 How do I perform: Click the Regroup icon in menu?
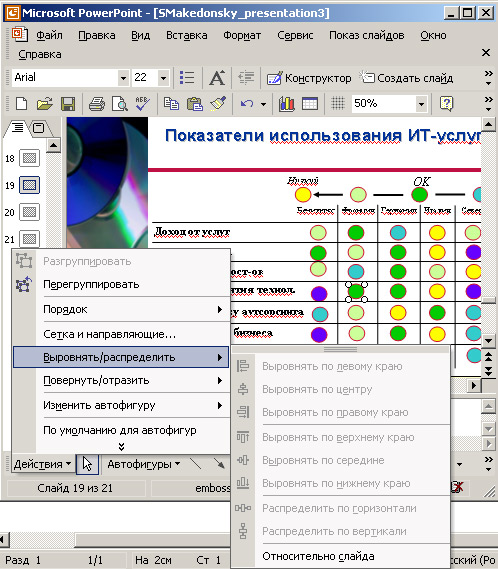tap(24, 284)
